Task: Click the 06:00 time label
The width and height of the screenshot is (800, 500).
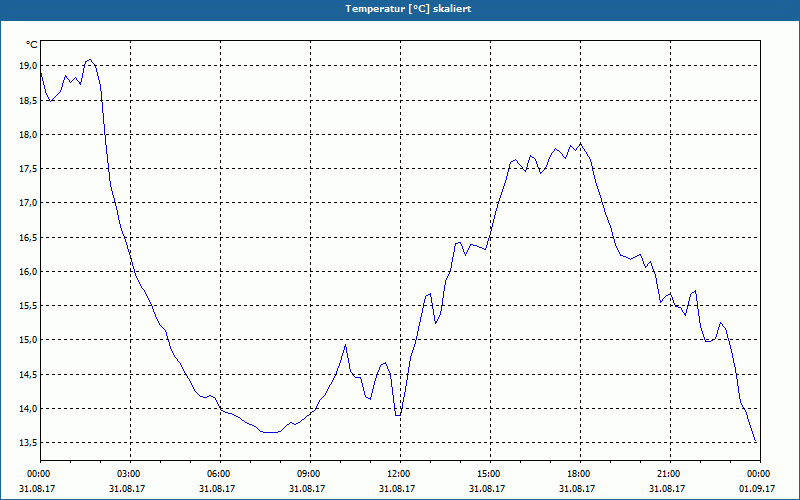Action: click(220, 474)
